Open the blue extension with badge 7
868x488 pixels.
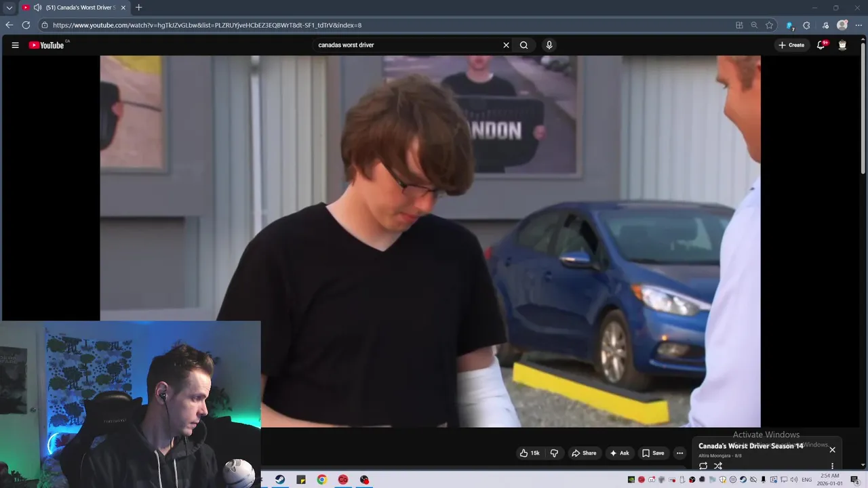(x=790, y=25)
